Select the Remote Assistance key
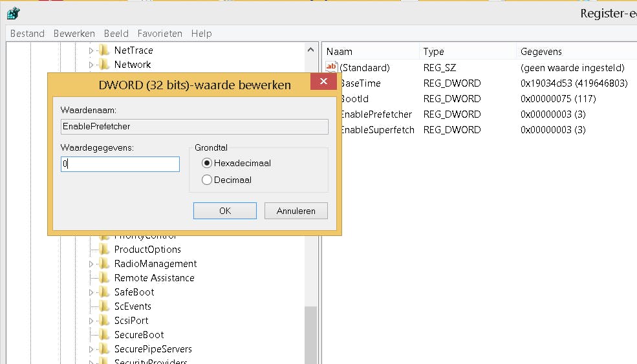 click(154, 278)
